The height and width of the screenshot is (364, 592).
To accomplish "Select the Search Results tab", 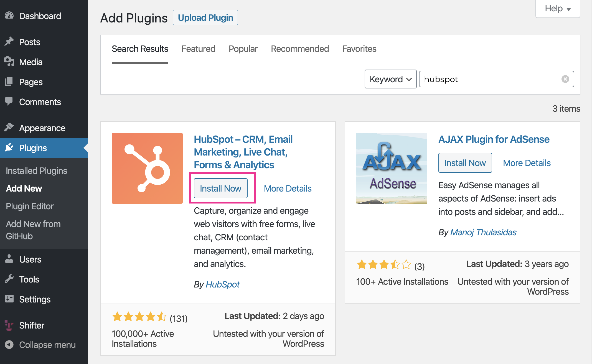I will click(x=140, y=49).
